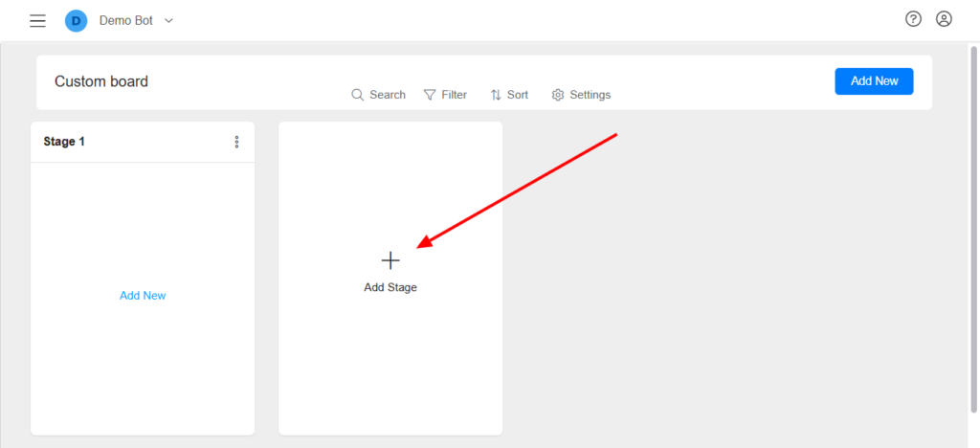This screenshot has height=448, width=980.
Task: Click the plus icon to add stage
Action: point(390,259)
